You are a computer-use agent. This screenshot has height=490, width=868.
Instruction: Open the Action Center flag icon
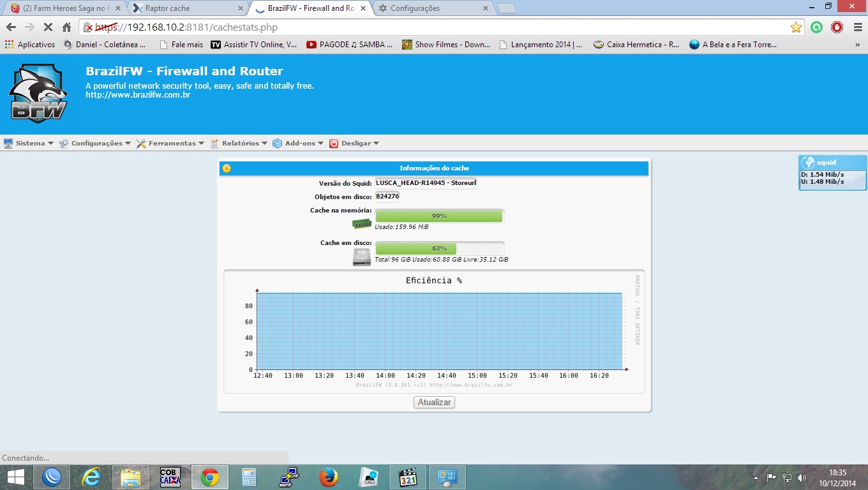point(772,477)
